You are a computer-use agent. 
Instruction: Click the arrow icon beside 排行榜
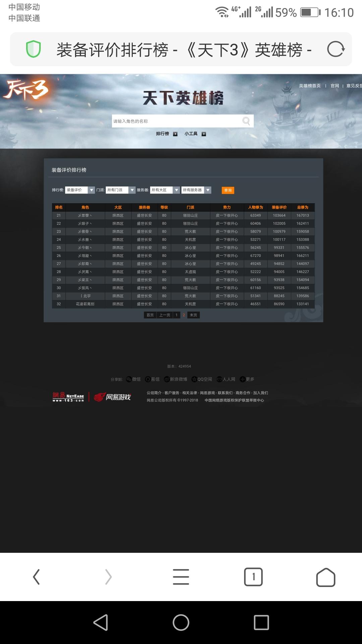(175, 134)
